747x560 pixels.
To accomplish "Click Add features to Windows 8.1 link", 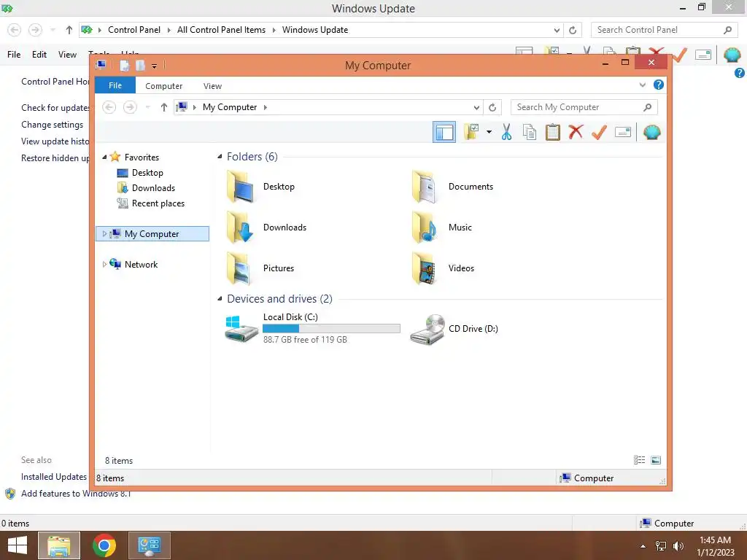I will coord(75,494).
